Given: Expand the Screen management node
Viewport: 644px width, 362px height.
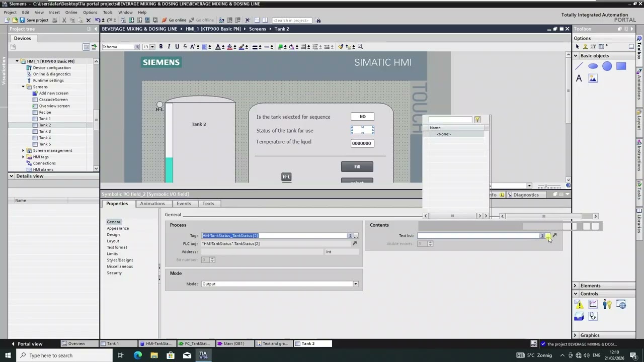Looking at the screenshot, I should click(23, 151).
